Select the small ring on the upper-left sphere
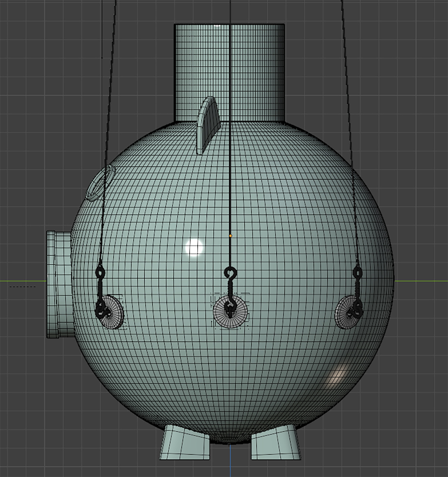Image resolution: width=448 pixels, height=477 pixels. (101, 183)
